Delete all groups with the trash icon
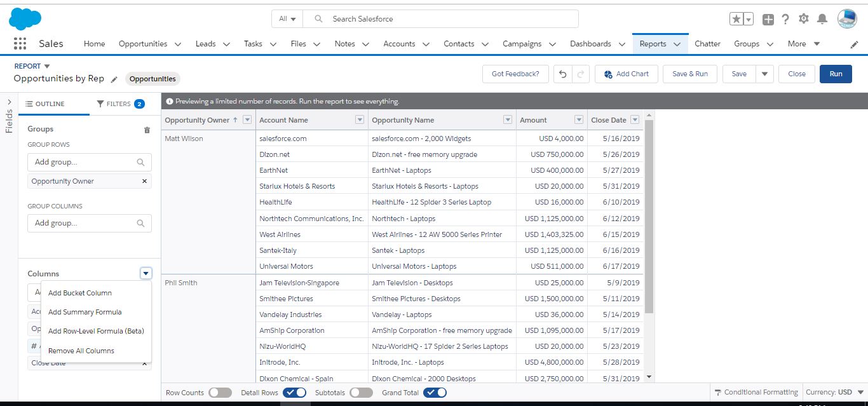 (x=147, y=130)
